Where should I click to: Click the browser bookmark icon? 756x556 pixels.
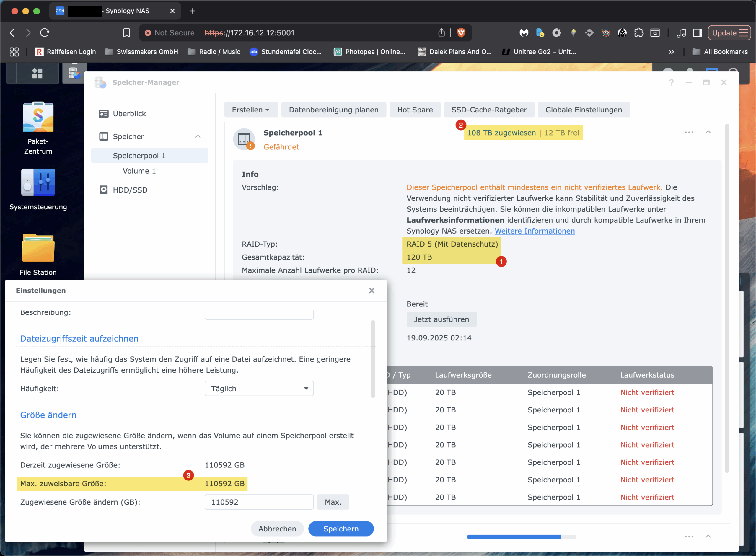click(x=127, y=33)
